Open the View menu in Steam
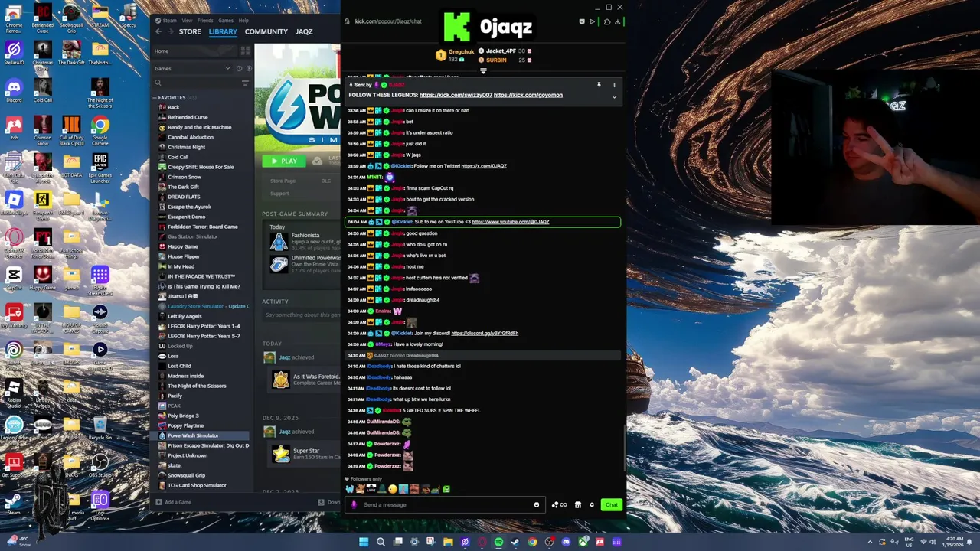This screenshot has height=551, width=980. (x=187, y=21)
